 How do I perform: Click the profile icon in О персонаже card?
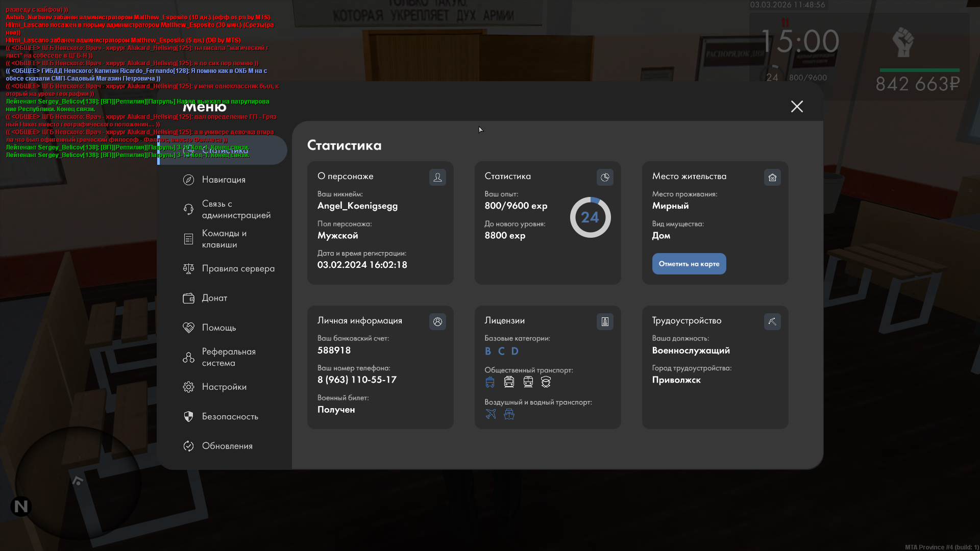coord(437,178)
